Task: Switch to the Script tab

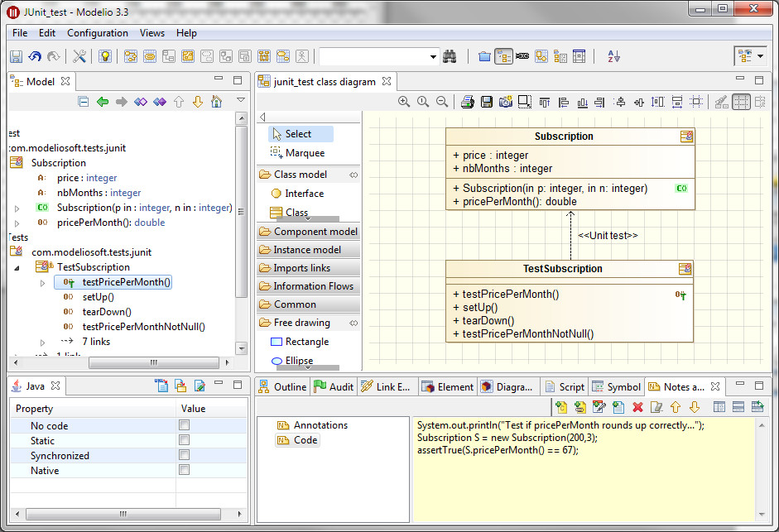Action: tap(565, 386)
